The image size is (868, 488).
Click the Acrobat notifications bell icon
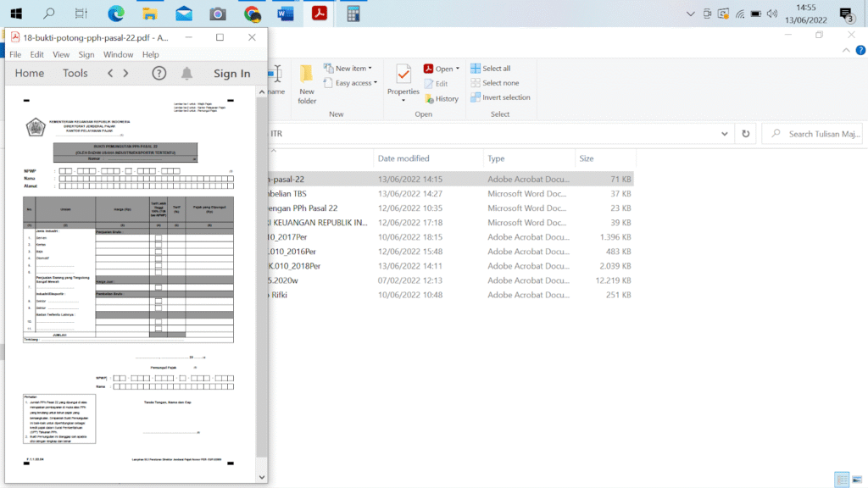coord(186,74)
